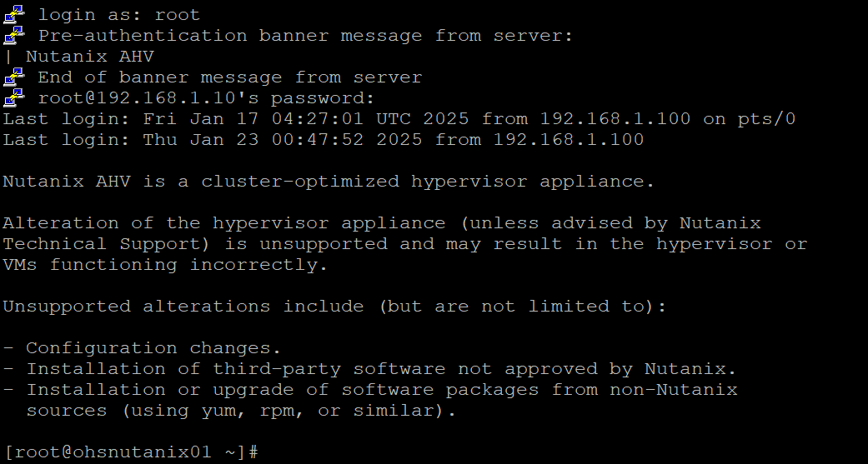
Task: Click the PuTTY icon beside "End of banner message"
Action: pyautogui.click(x=14, y=77)
